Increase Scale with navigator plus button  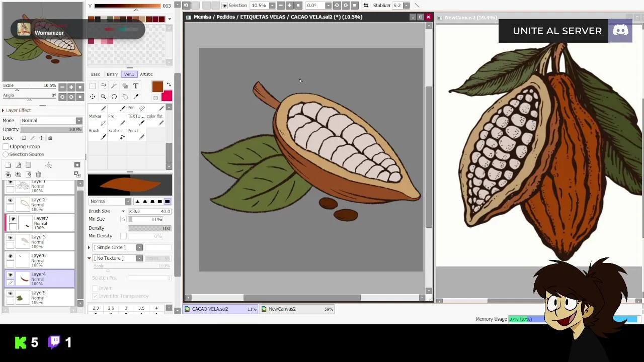(71, 87)
